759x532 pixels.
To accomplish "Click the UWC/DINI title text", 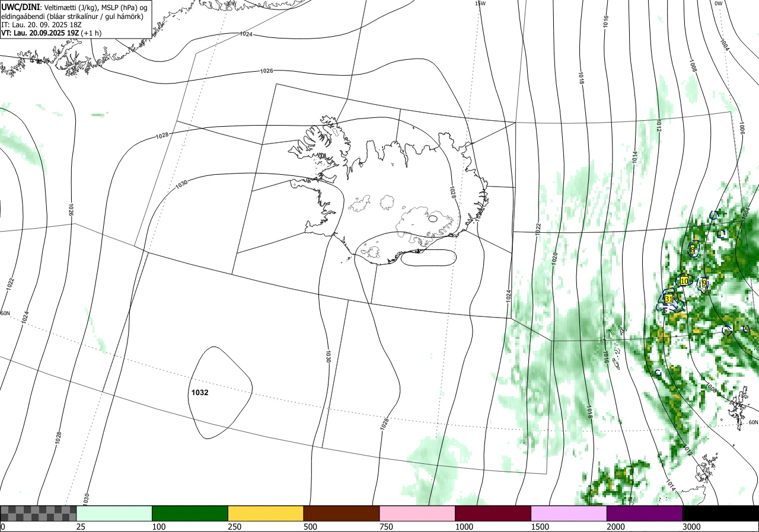I will click(21, 7).
